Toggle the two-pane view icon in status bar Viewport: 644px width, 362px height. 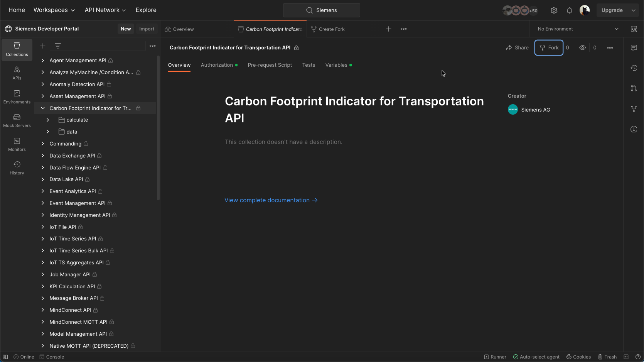pos(626,357)
